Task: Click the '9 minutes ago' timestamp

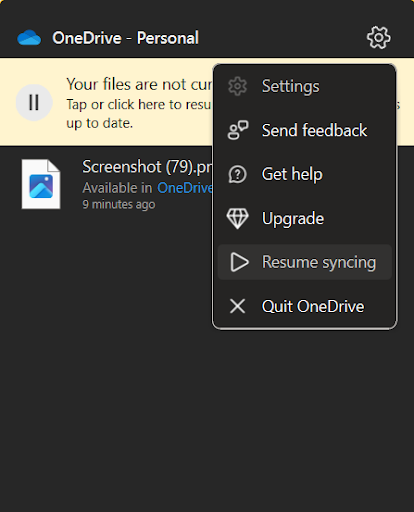Action: 119,204
